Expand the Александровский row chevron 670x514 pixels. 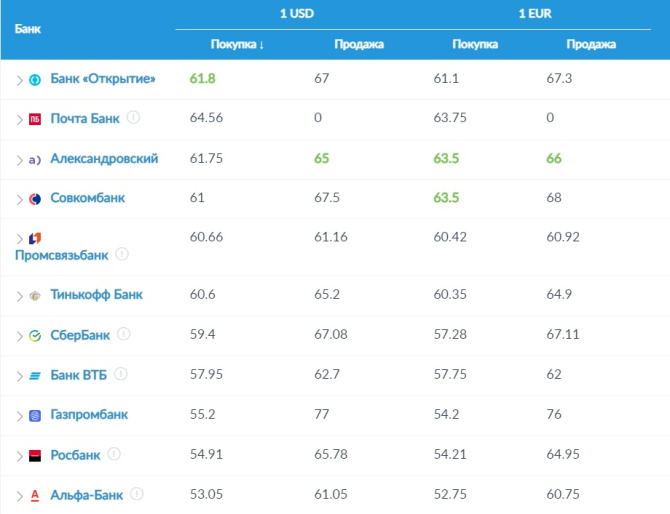pos(19,159)
